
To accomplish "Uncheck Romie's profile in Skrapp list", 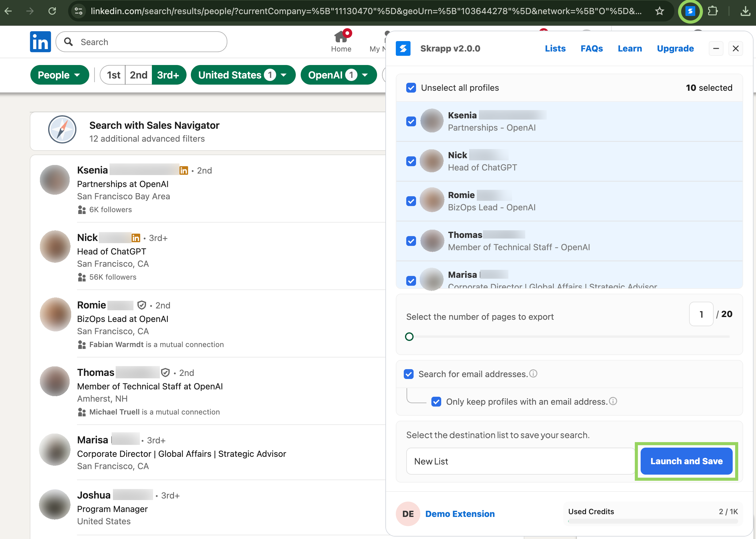I will [411, 201].
